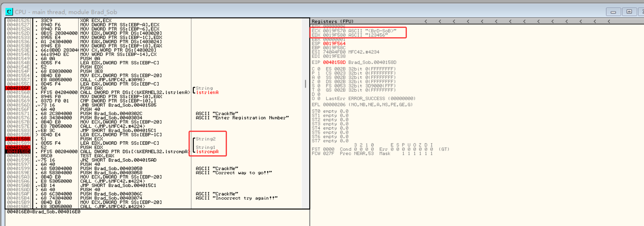Click the first left-arrow in Registers header
This screenshot has width=644, height=226.
click(x=426, y=21)
